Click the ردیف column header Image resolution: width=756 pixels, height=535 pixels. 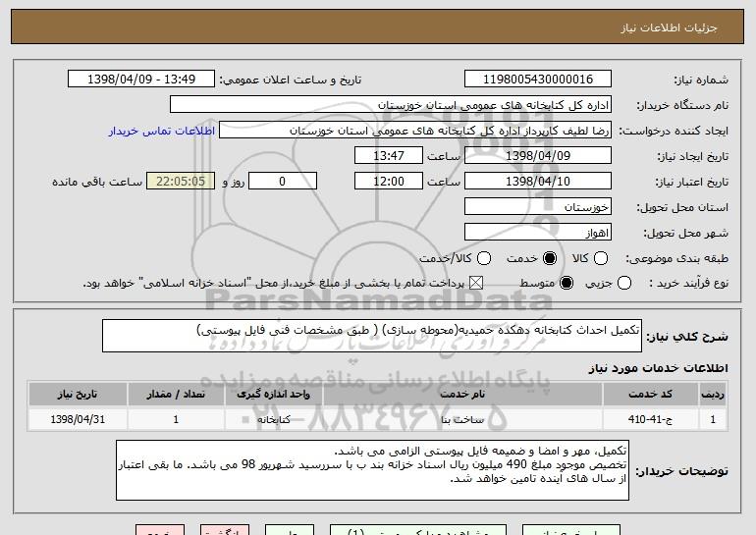(x=713, y=395)
